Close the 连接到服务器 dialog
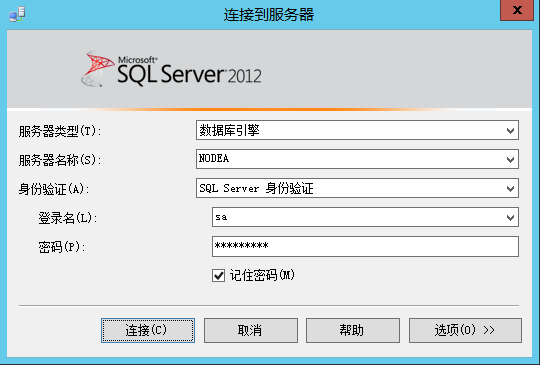This screenshot has height=365, width=540. point(517,10)
